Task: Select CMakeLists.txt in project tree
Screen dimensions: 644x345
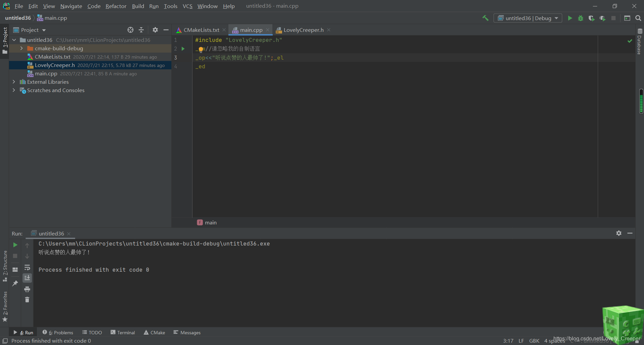Action: click(x=90, y=57)
